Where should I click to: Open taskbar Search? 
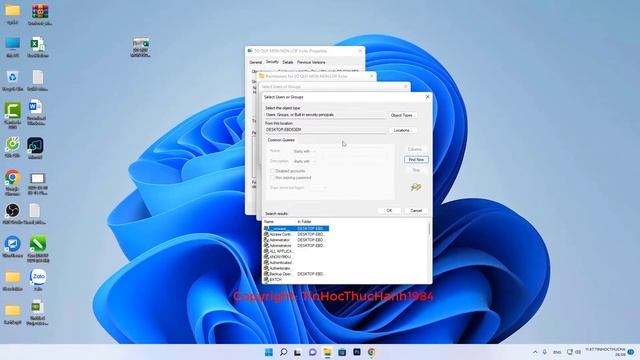pos(283,352)
